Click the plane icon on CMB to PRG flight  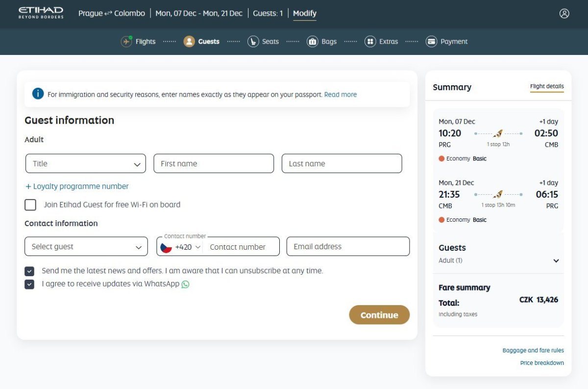point(498,195)
